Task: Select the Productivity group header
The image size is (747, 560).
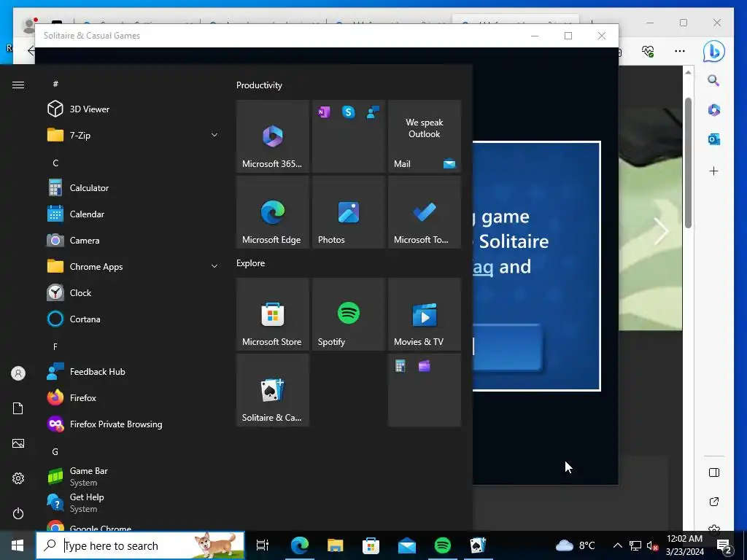Action: pyautogui.click(x=259, y=85)
